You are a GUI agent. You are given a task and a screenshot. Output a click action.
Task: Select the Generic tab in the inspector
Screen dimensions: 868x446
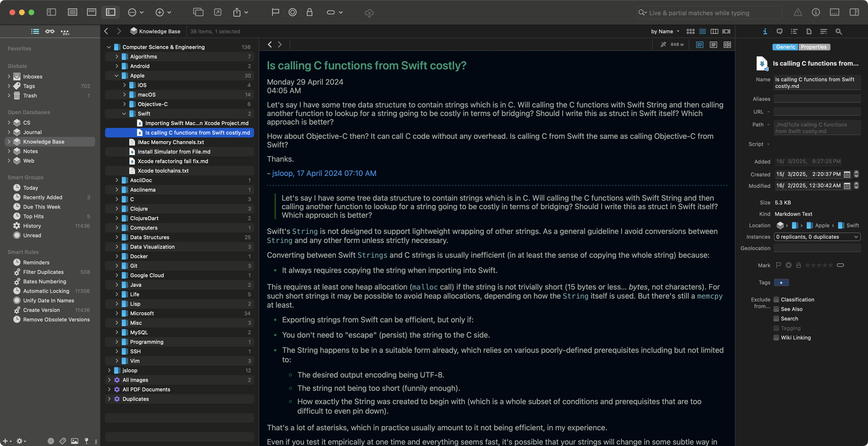pos(785,47)
